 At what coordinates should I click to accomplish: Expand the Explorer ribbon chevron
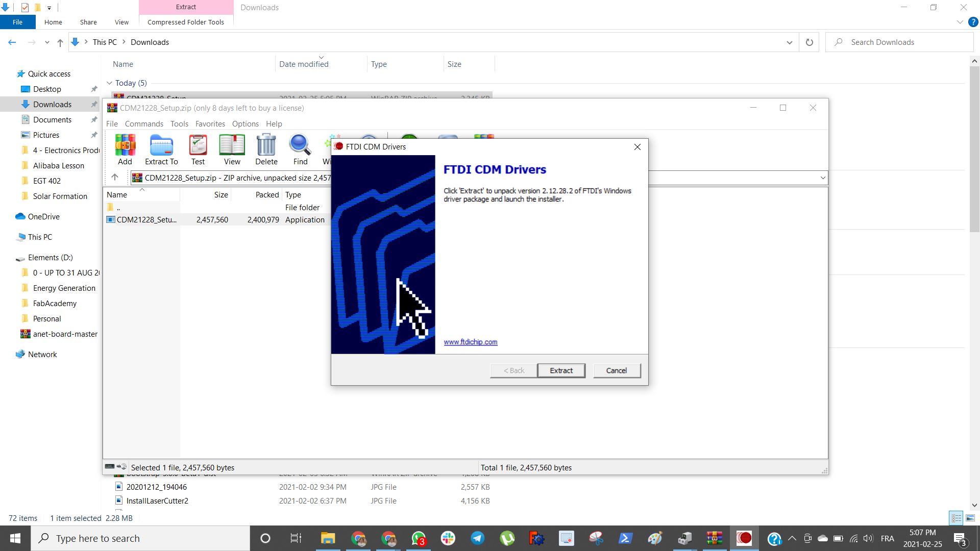960,22
